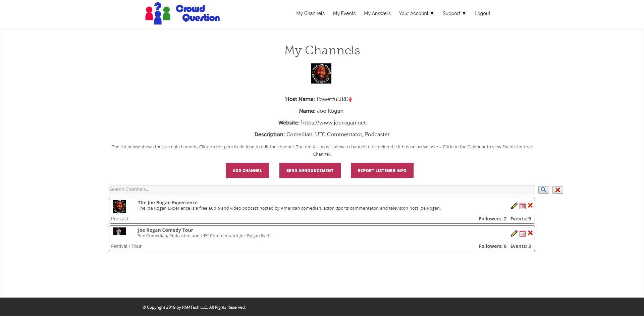Image resolution: width=644 pixels, height=316 pixels.
Task: Open calendar for The Joe Rogan Experience
Action: [x=523, y=206]
